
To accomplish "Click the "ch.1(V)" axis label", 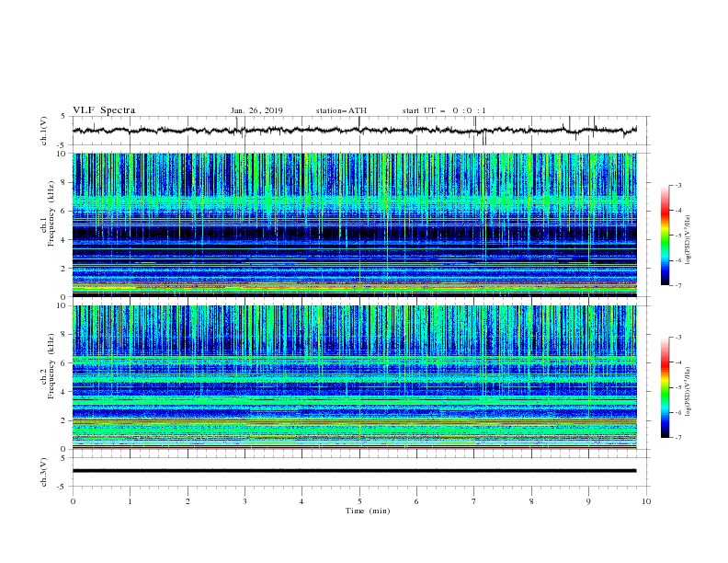I will [x=44, y=131].
